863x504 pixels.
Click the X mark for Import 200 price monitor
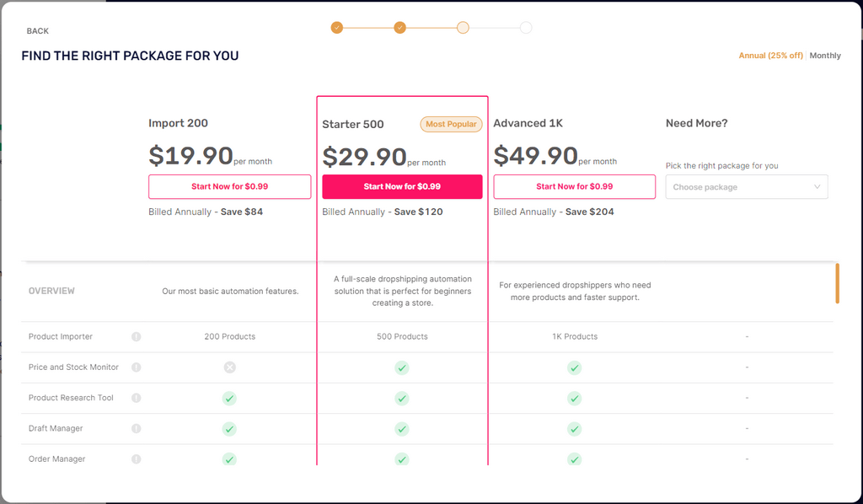229,367
